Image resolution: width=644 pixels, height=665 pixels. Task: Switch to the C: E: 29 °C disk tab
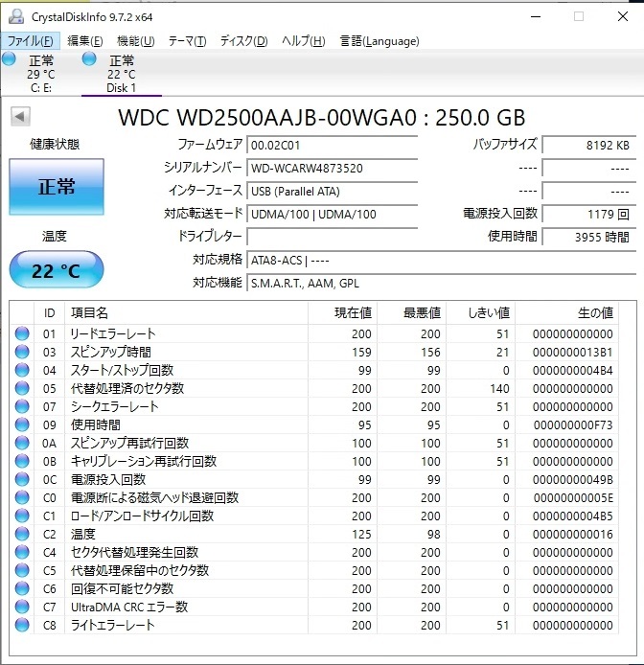tap(40, 74)
